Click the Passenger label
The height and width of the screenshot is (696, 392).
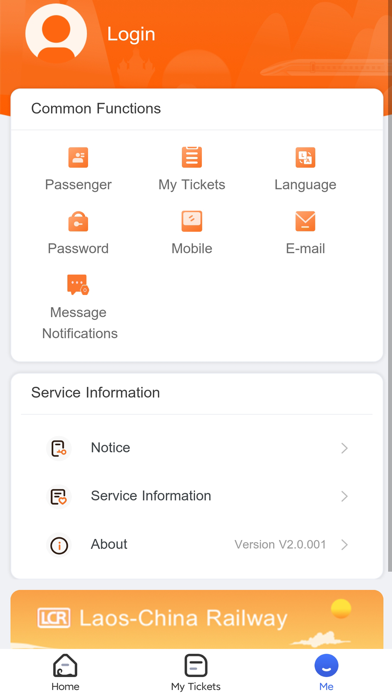pyautogui.click(x=78, y=185)
